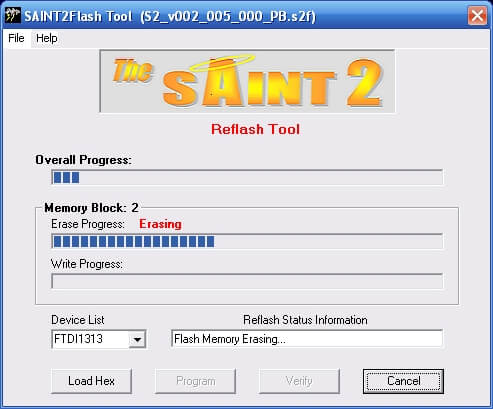493x409 pixels.
Task: Cancel the flash erasing operation
Action: [403, 381]
